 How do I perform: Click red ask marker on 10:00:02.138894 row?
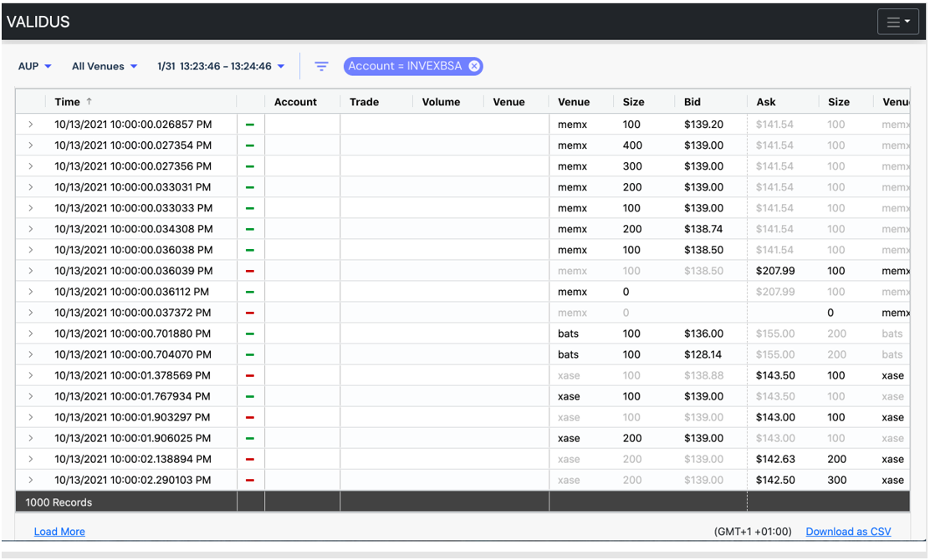click(x=250, y=459)
